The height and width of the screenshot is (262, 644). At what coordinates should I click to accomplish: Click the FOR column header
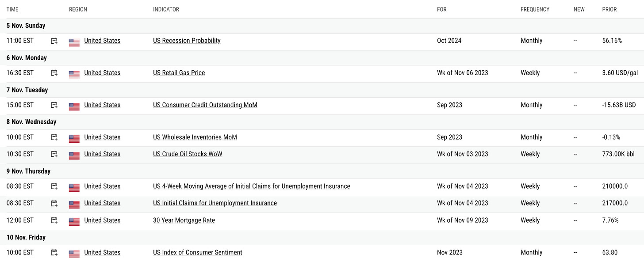tap(442, 9)
